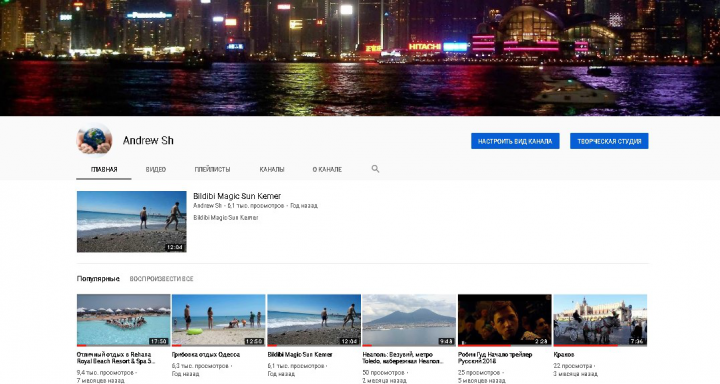
Task: Open the Грибовка отдых Одесса video thumbnail
Action: [219, 320]
